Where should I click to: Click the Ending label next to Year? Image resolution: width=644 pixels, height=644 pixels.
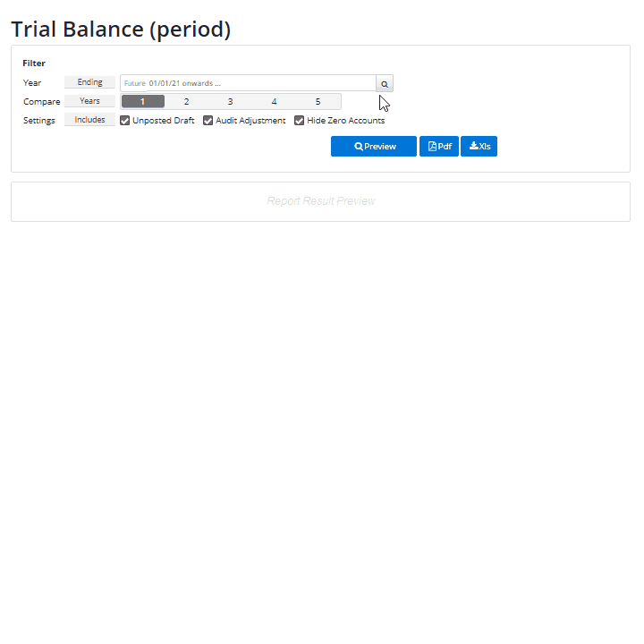tap(89, 82)
